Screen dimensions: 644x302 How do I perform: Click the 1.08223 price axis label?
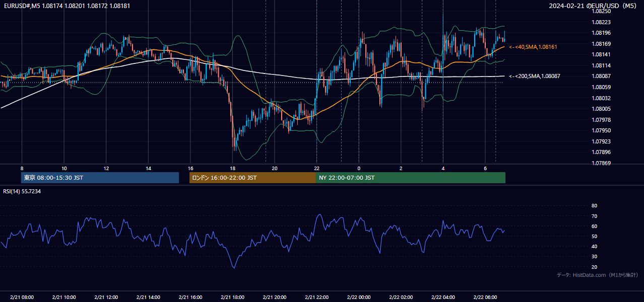601,22
